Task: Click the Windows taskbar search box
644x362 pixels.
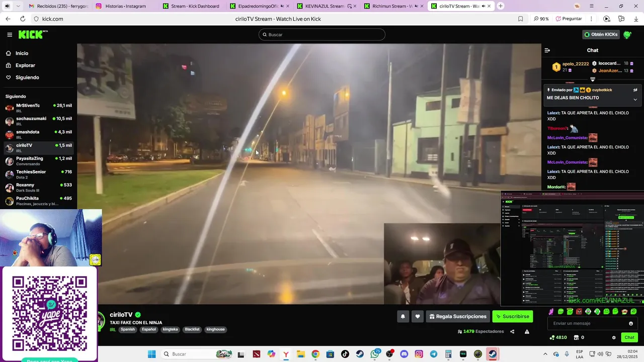Action: (x=197, y=354)
